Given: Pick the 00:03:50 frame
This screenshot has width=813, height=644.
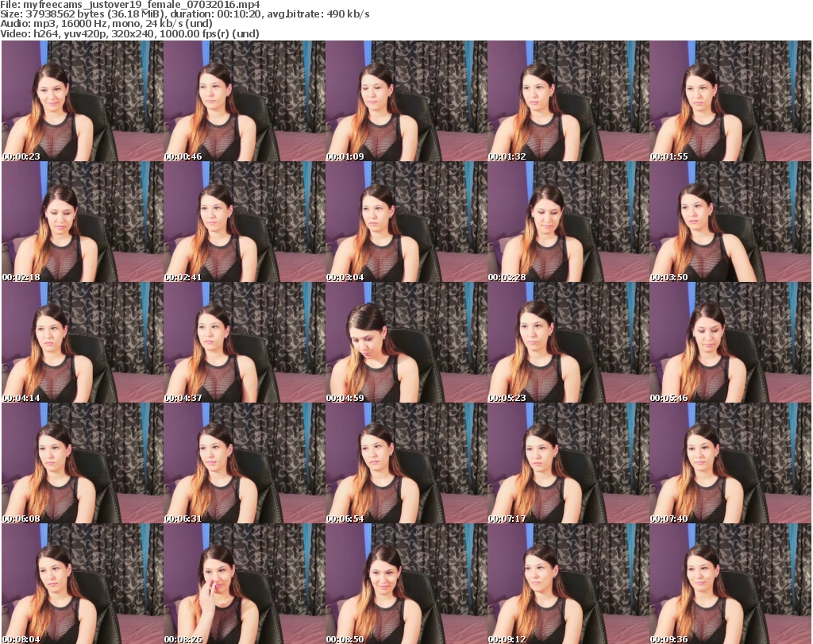Looking at the screenshot, I should coord(730,222).
